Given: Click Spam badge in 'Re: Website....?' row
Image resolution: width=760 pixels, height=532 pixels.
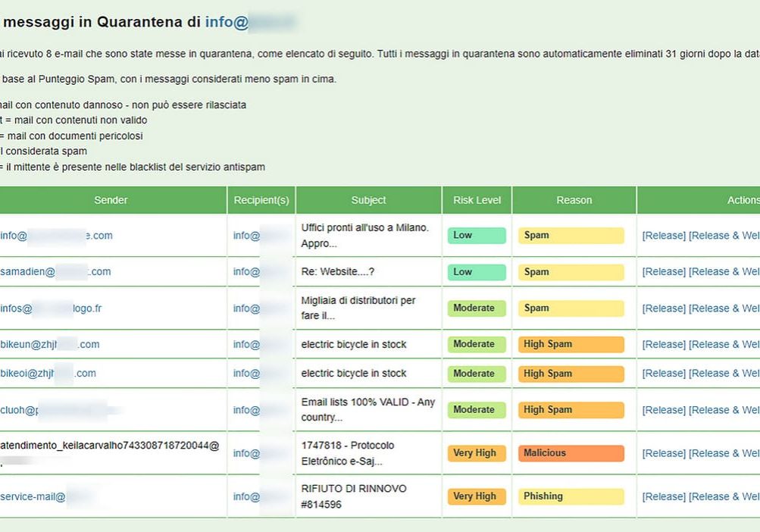Looking at the screenshot, I should coord(571,272).
